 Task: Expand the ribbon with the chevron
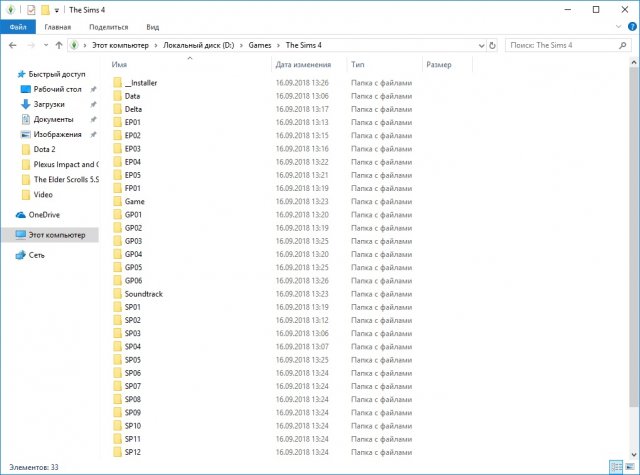coord(618,27)
